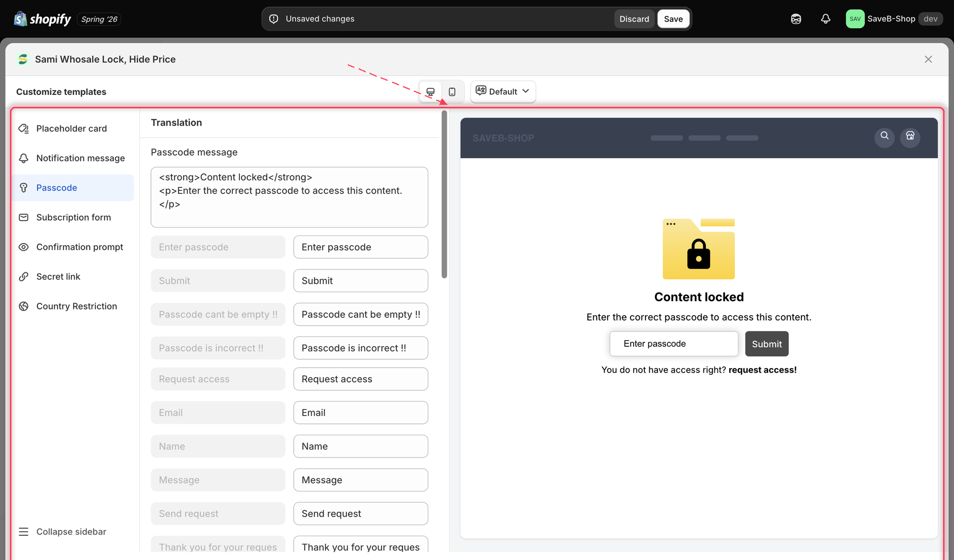Viewport: 954px width, 560px height.
Task: Select Passcode sidebar item
Action: (x=74, y=188)
